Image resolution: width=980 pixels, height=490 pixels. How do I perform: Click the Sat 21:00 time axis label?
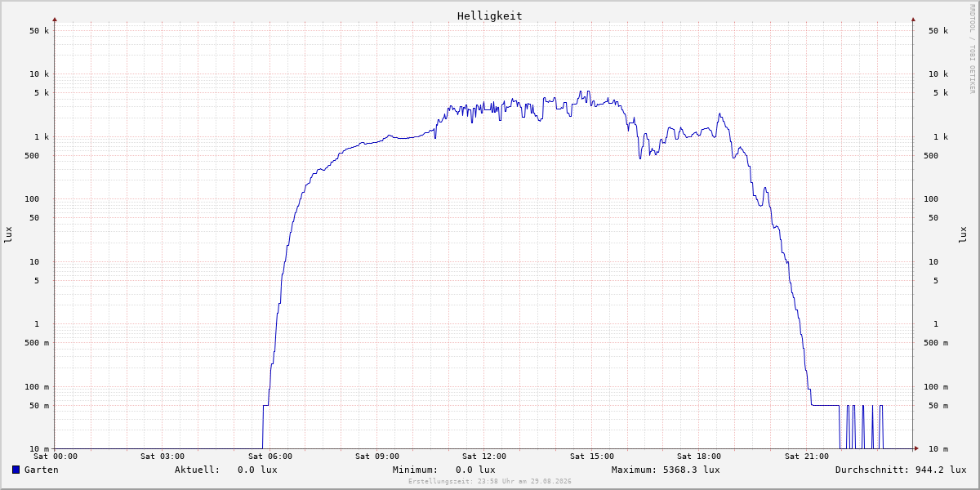(x=807, y=457)
